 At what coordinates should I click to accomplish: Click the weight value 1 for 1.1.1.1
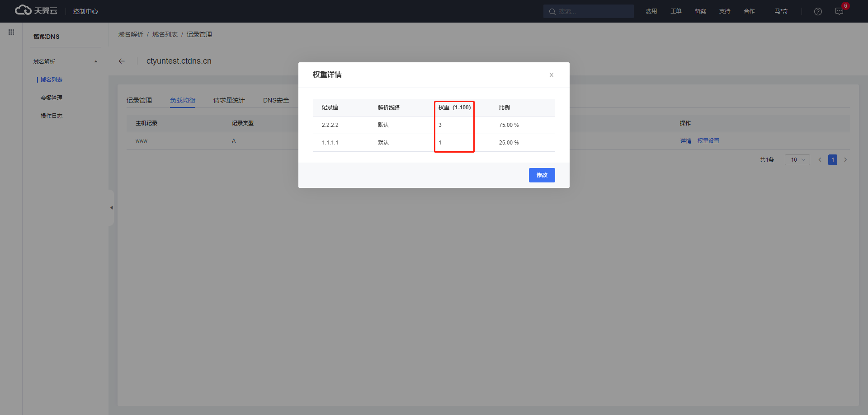(x=440, y=143)
